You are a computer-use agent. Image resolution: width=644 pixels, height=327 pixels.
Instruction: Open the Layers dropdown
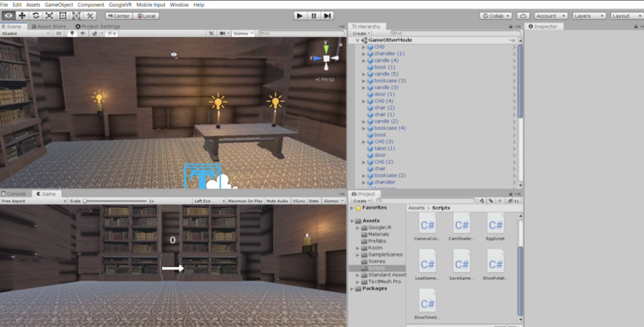[x=589, y=15]
